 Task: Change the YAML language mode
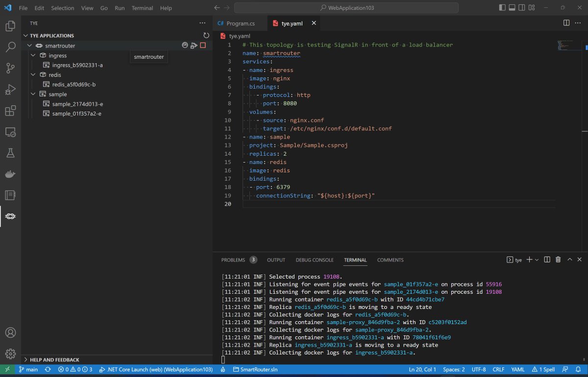517,370
